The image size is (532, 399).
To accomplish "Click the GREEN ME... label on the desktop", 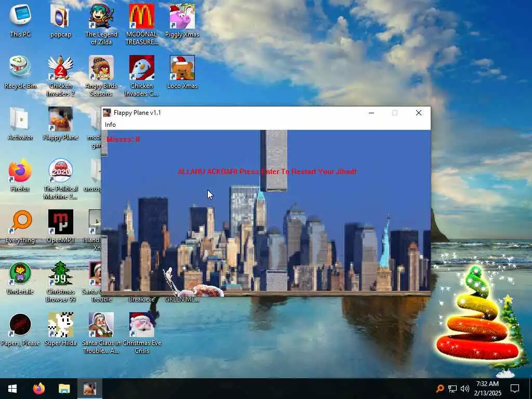I will coord(182,300).
